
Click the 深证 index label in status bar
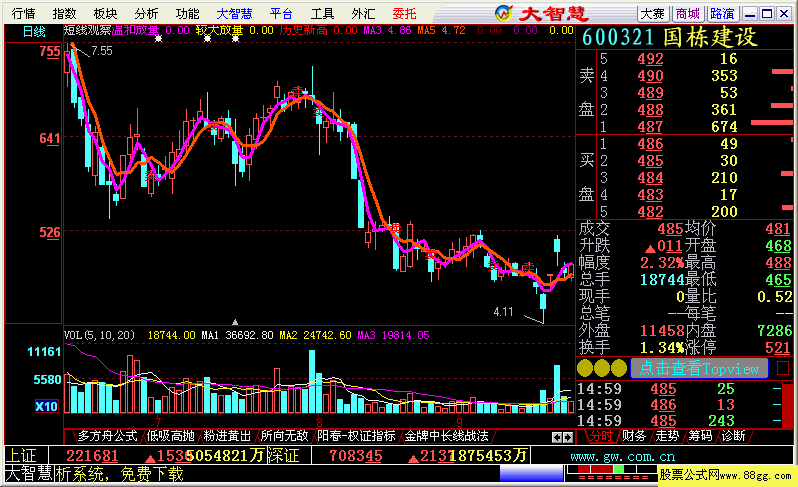pyautogui.click(x=284, y=455)
